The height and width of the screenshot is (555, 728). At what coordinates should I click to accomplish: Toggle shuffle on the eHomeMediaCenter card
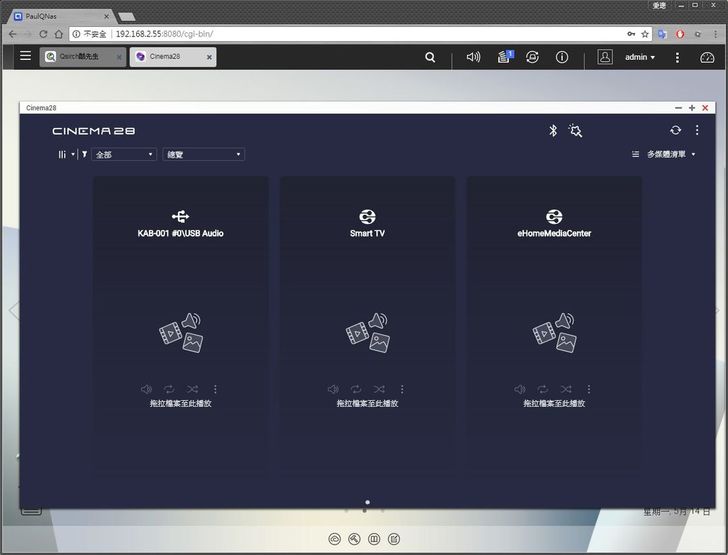click(566, 389)
